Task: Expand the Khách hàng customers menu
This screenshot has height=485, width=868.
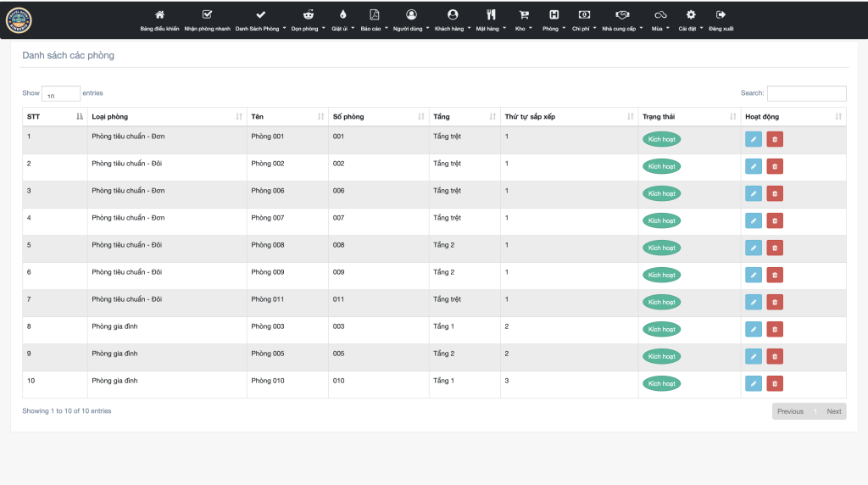Action: click(x=453, y=20)
